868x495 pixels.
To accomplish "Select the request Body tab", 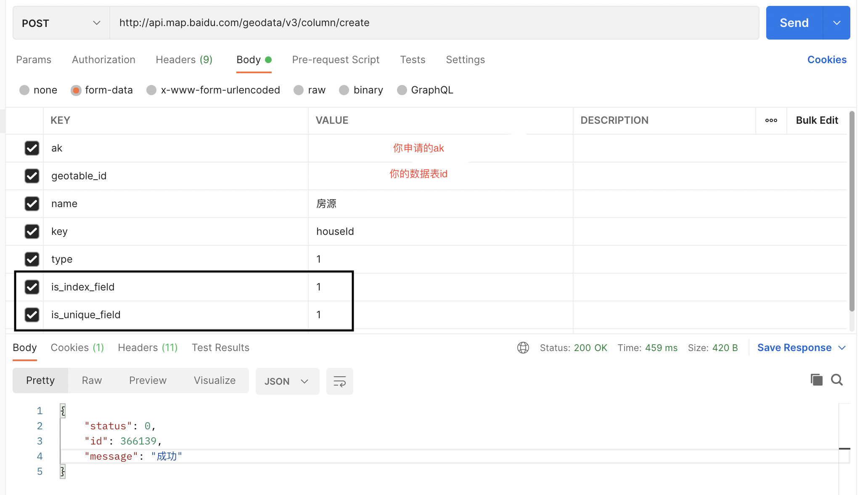I will click(x=254, y=60).
